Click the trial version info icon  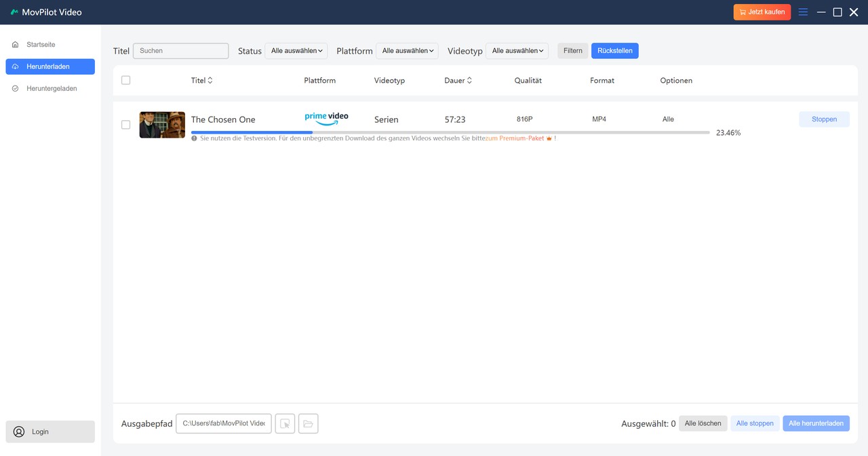(x=195, y=138)
